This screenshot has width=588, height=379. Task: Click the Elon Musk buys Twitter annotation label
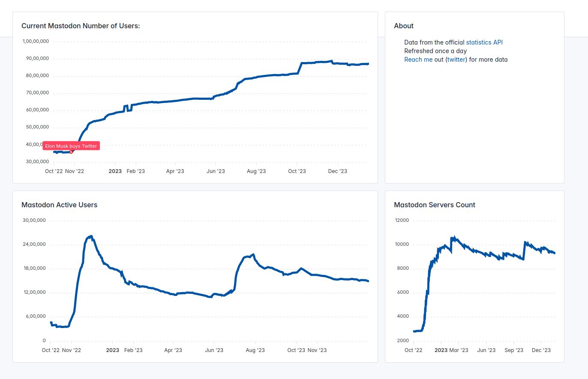(71, 146)
